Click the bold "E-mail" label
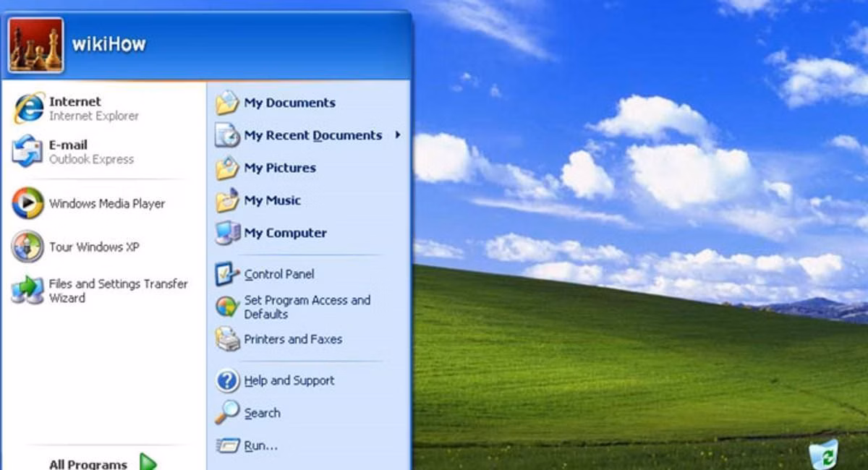This screenshot has width=868, height=470. pyautogui.click(x=68, y=145)
